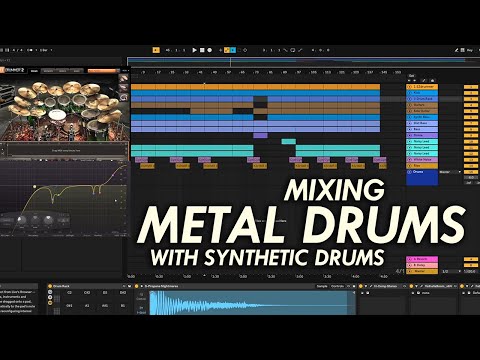Click the lock icon above the track list
This screenshot has width=480, height=360.
coord(432,80)
